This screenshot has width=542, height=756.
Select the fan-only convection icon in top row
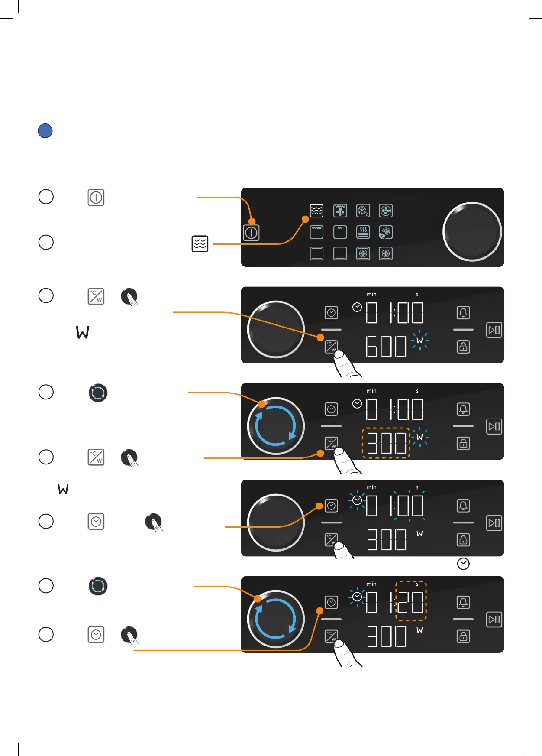pos(386,211)
